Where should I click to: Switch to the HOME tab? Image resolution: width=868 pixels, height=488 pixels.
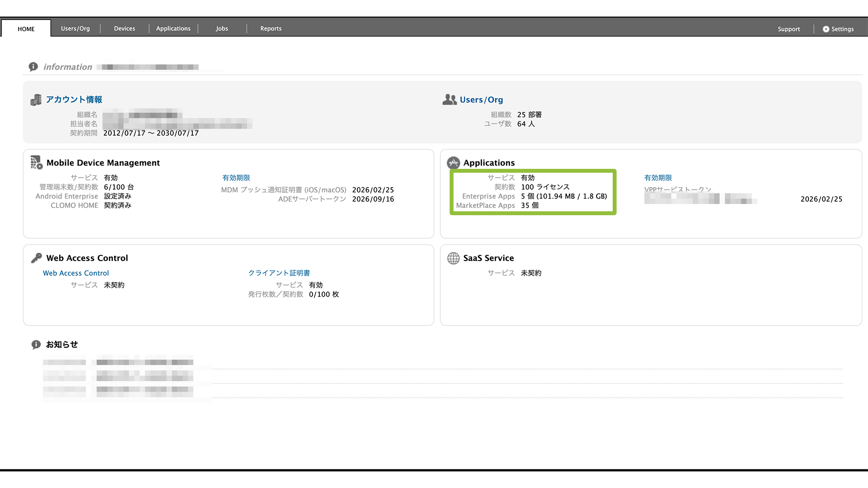(26, 29)
